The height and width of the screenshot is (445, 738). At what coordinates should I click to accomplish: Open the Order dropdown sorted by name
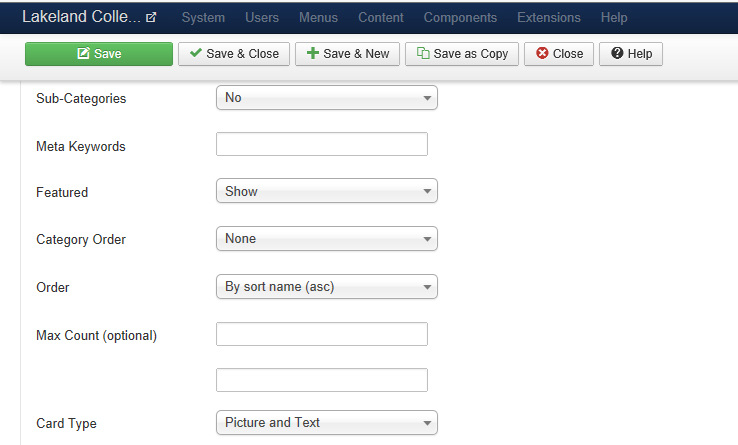coord(327,287)
